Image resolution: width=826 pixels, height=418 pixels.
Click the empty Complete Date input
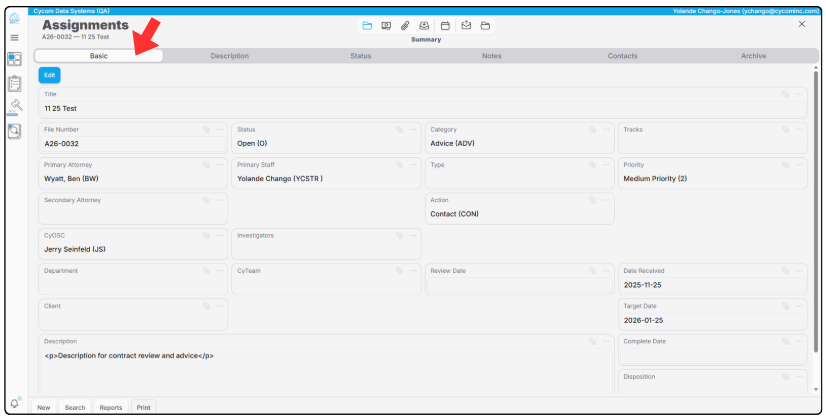point(712,356)
